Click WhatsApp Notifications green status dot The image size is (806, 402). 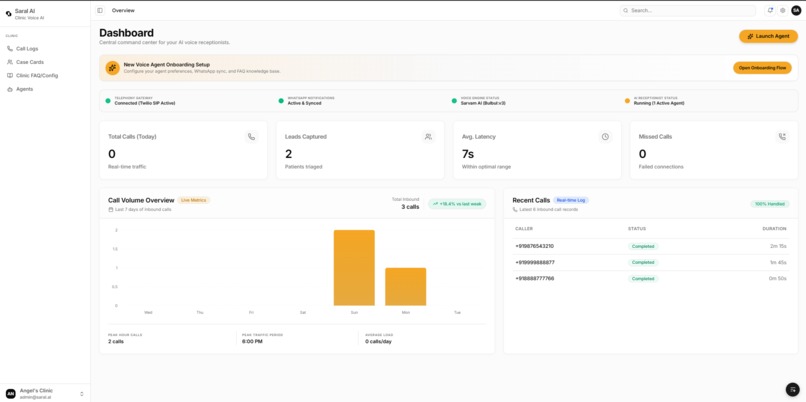281,101
